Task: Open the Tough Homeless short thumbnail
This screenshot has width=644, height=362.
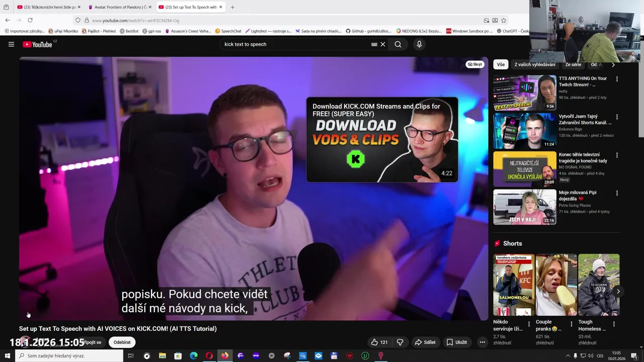Action: (x=599, y=285)
